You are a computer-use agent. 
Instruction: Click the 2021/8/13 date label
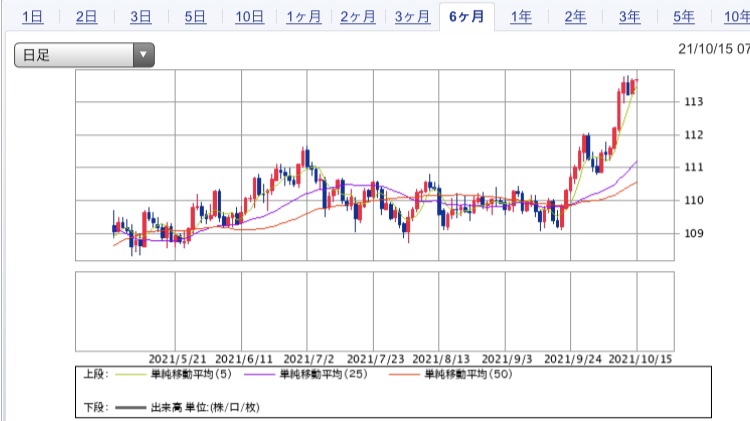pyautogui.click(x=441, y=359)
